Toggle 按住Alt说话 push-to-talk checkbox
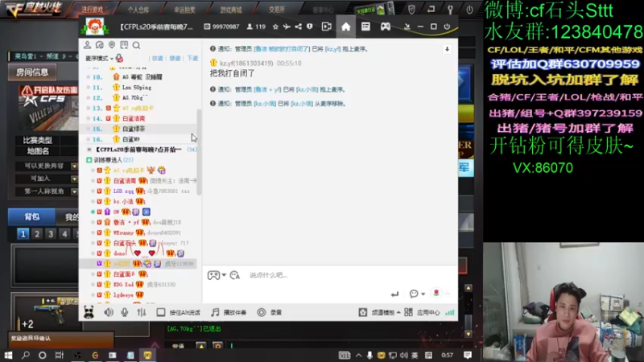The width and height of the screenshot is (644, 362). (161, 312)
